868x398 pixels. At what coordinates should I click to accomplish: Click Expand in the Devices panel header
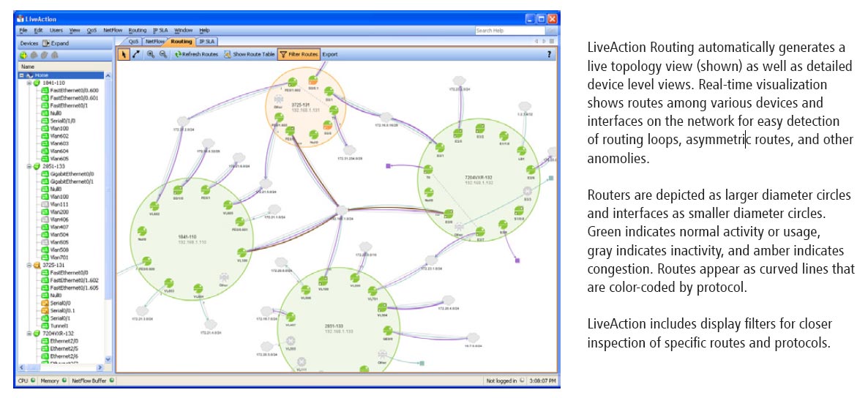(x=56, y=42)
